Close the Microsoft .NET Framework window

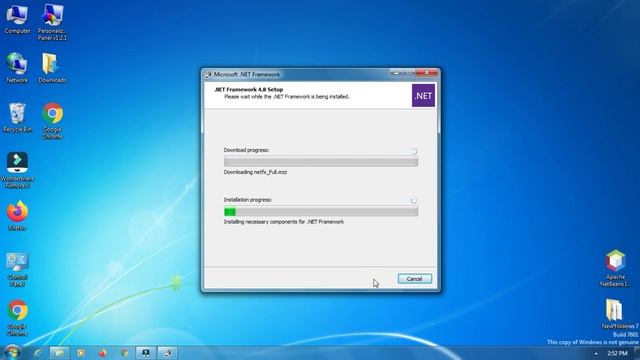(427, 73)
